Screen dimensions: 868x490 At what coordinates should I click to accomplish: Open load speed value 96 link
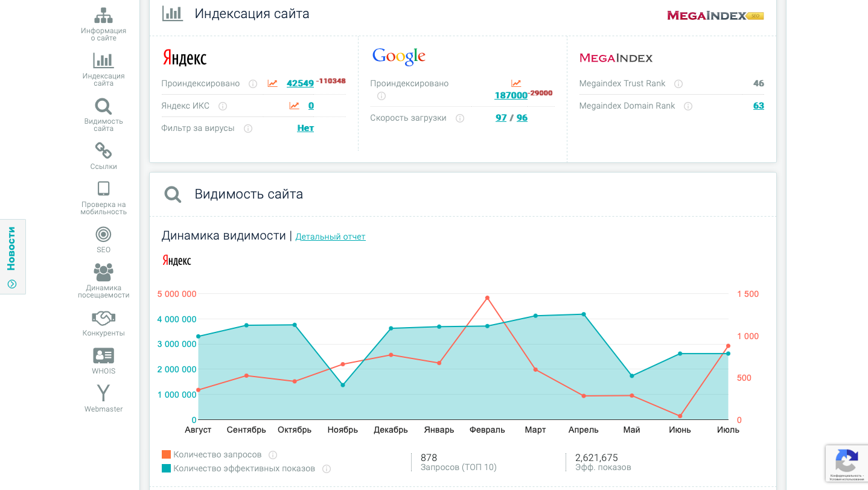[x=522, y=118]
